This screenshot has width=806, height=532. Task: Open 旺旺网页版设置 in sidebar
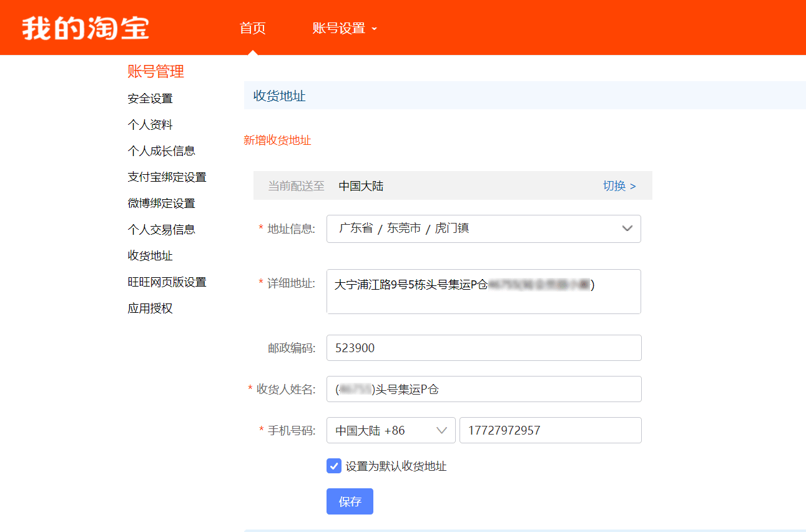167,282
